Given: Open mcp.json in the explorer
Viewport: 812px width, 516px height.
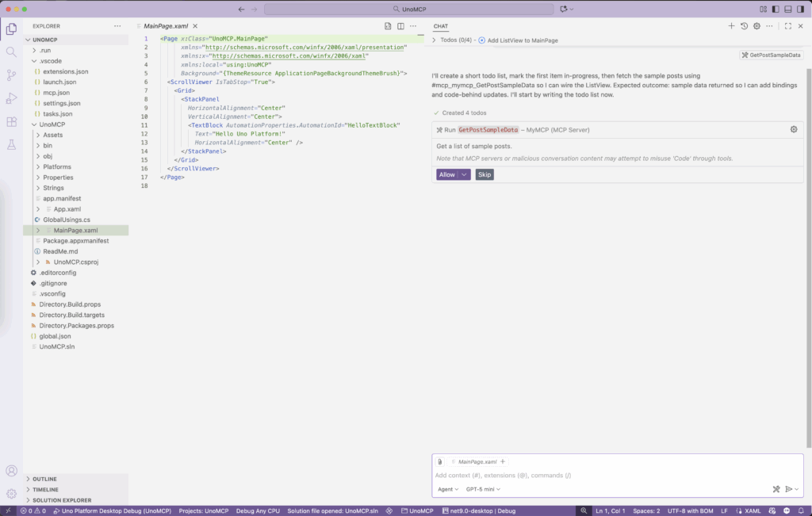Looking at the screenshot, I should point(56,93).
